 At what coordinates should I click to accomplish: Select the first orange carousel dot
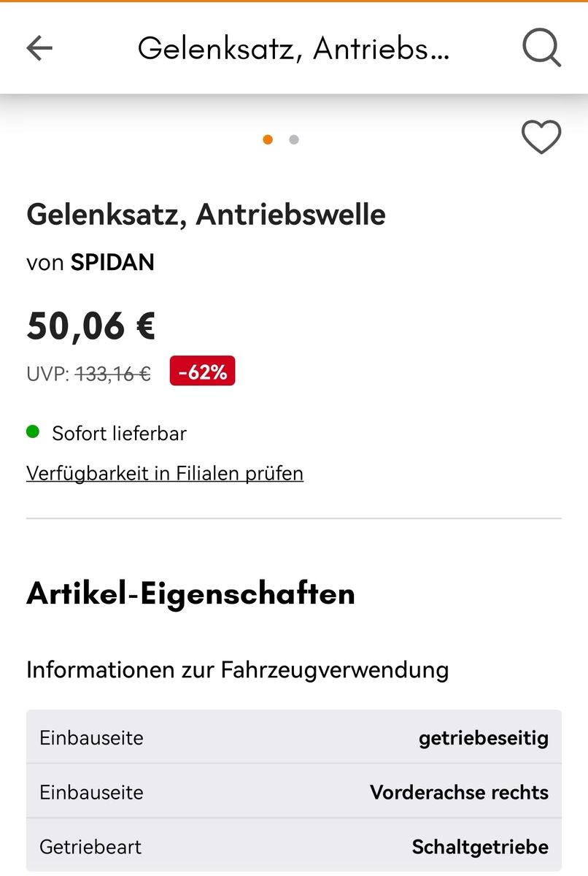[268, 139]
